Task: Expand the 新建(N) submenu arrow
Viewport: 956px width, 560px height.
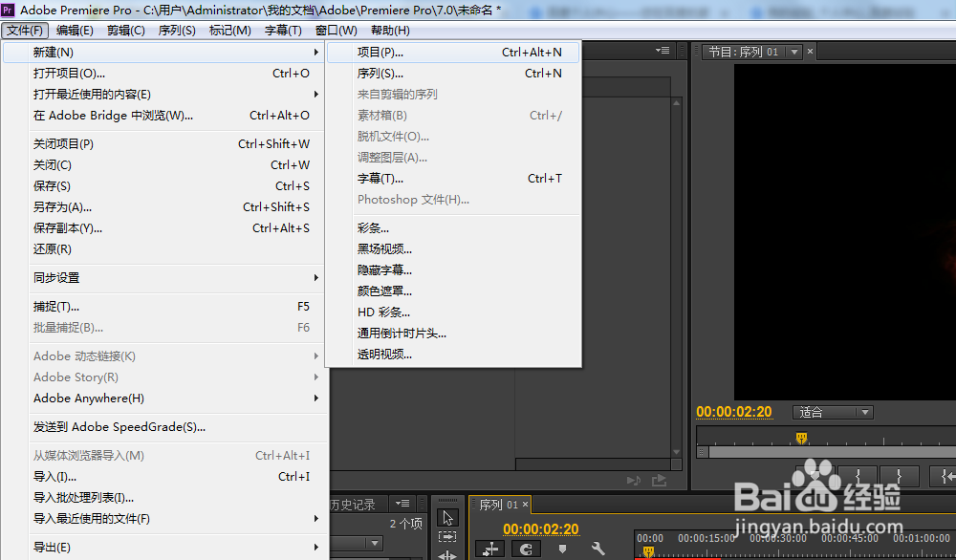Action: click(x=315, y=53)
